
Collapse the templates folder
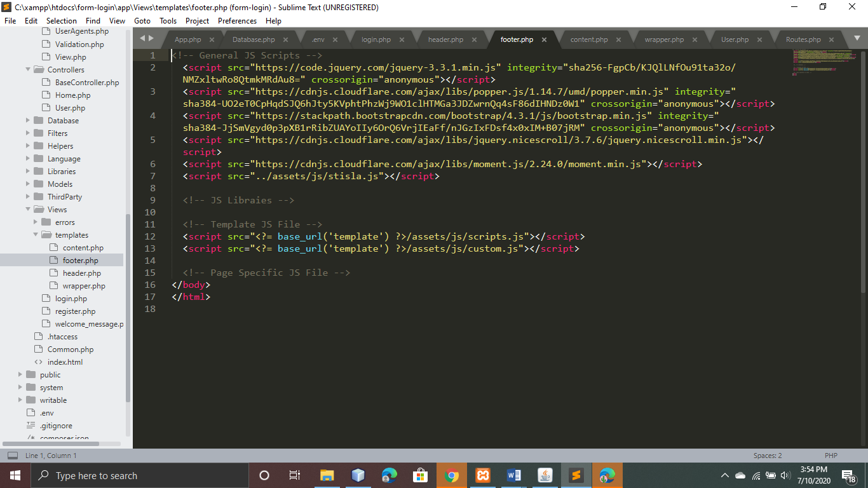pyautogui.click(x=36, y=234)
